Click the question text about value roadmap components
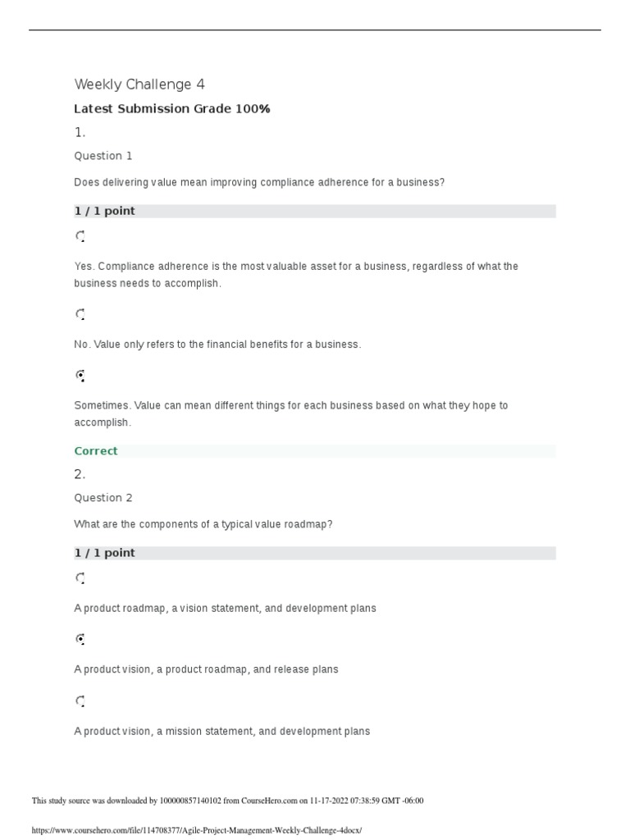Image resolution: width=630 pixels, height=840 pixels. pos(203,524)
